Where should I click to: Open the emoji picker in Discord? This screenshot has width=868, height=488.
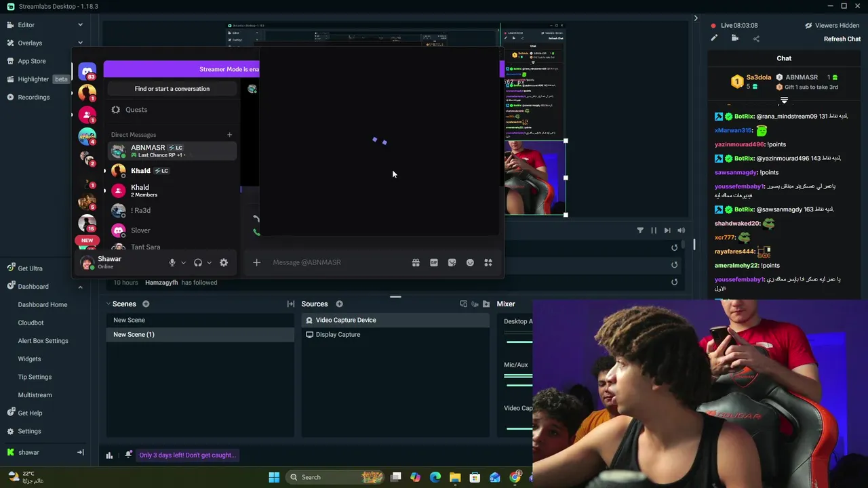(x=470, y=262)
